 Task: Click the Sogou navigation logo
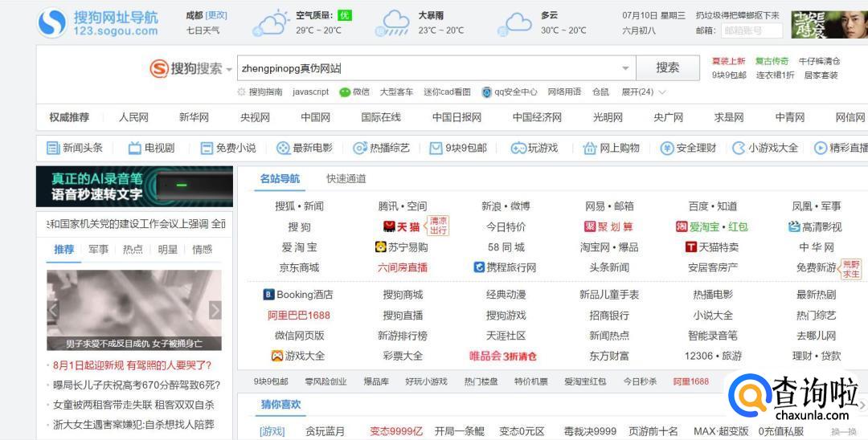[98, 23]
